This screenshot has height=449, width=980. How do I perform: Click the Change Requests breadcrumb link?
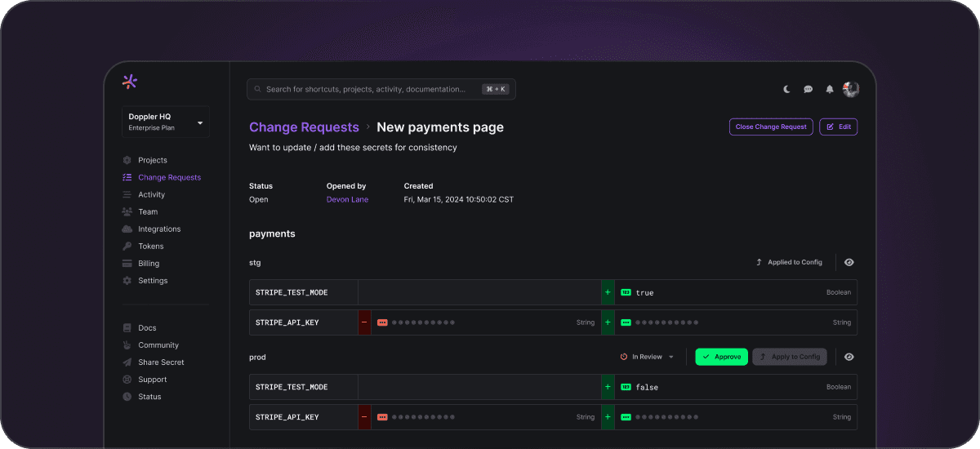click(304, 127)
